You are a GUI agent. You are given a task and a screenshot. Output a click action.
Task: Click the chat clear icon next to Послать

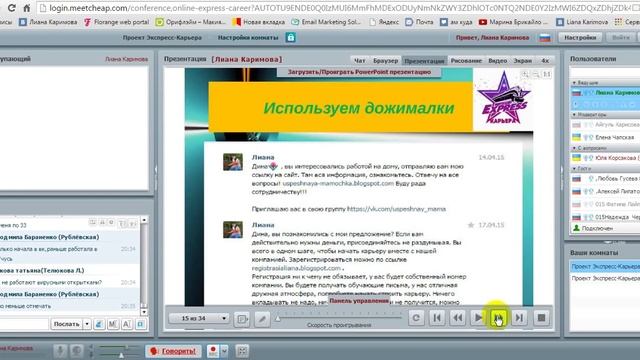pyautogui.click(x=99, y=324)
